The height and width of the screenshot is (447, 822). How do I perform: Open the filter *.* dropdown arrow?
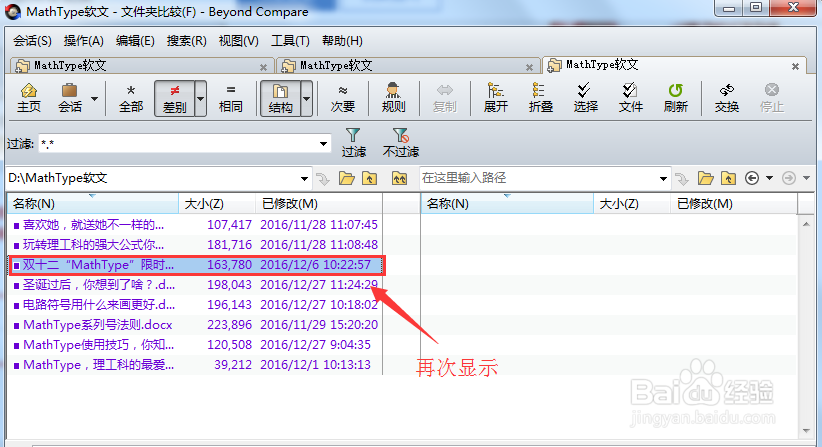[323, 144]
